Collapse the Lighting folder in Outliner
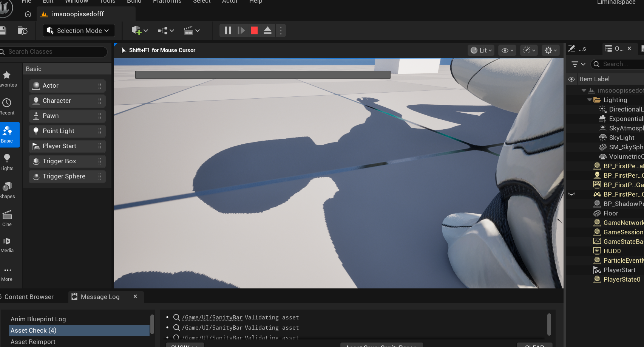Screen dimensions: 644x347 [589, 100]
